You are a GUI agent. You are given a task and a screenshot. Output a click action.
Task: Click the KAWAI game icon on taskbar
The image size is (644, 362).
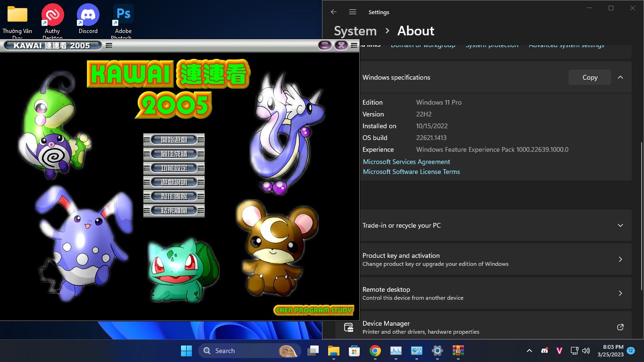click(417, 351)
